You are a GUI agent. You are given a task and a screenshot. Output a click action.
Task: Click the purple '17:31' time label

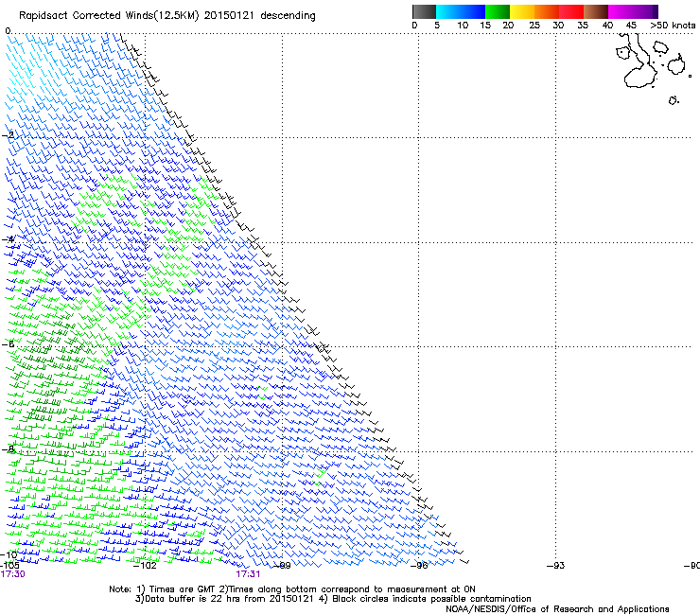click(248, 574)
